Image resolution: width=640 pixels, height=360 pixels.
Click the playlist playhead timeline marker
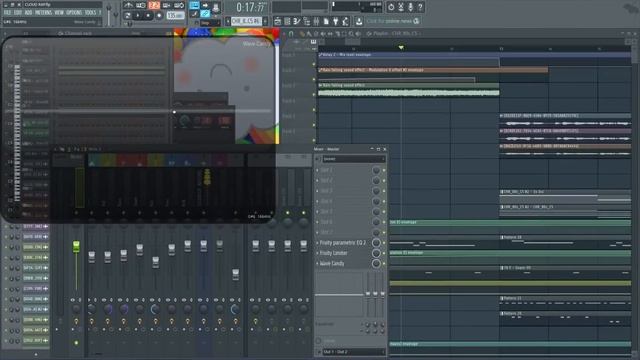click(401, 48)
